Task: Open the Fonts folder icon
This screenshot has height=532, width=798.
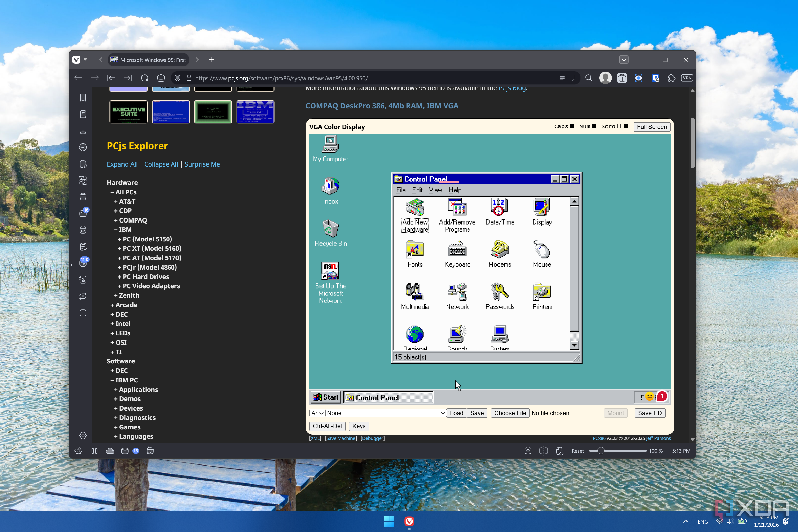Action: (x=415, y=254)
